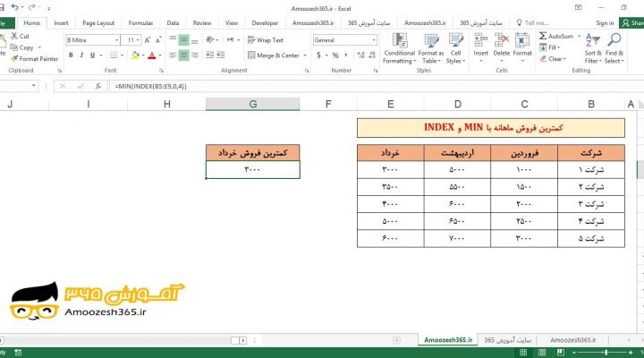Click the Share button
The height and width of the screenshot is (358, 644).
[x=632, y=23]
